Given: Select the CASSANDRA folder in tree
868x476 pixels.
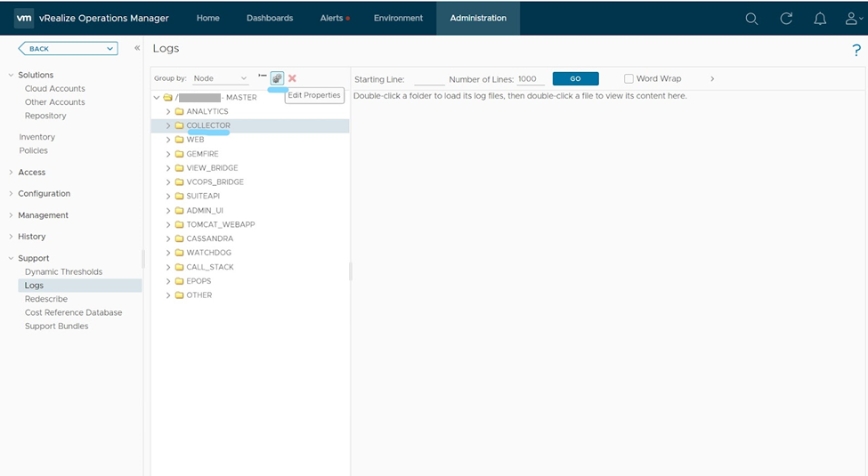Looking at the screenshot, I should (210, 238).
